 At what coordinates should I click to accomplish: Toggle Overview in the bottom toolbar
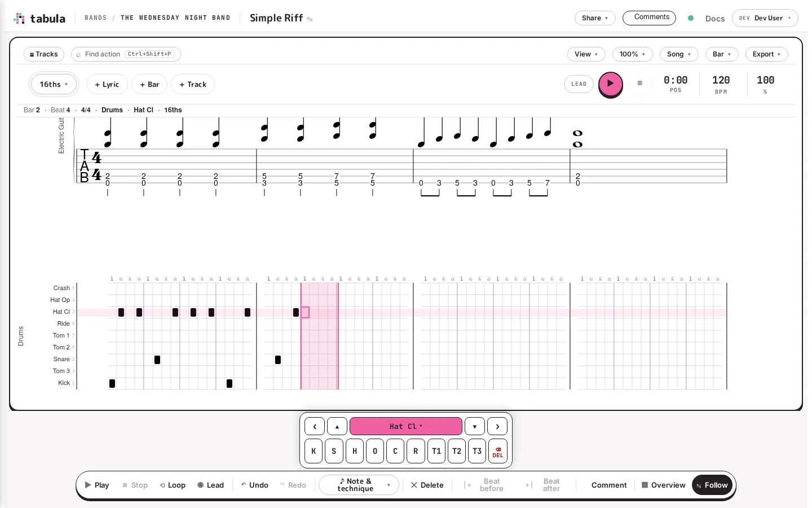664,485
